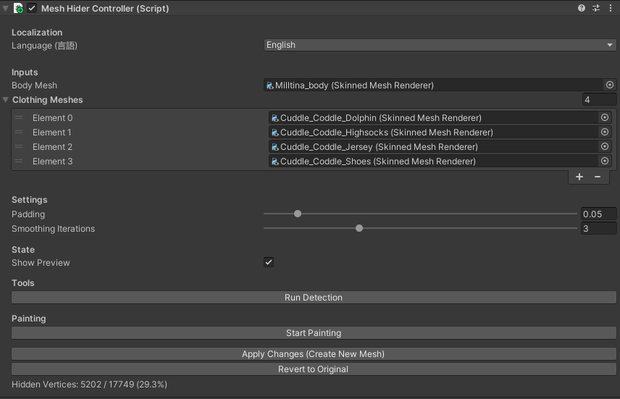Grab the drag handle of Element 0
This screenshot has height=399, width=620.
coord(19,117)
